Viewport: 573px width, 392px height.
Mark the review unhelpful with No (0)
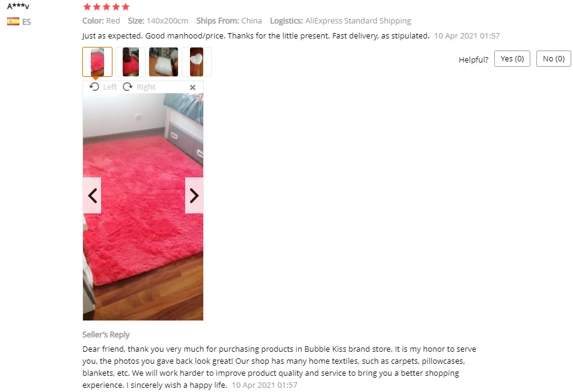point(553,59)
